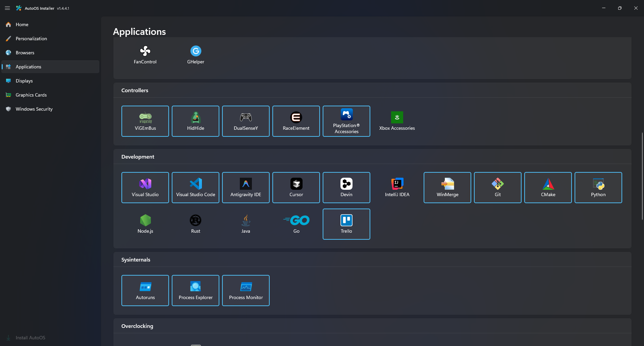Open the Home page
The height and width of the screenshot is (346, 644).
50,24
